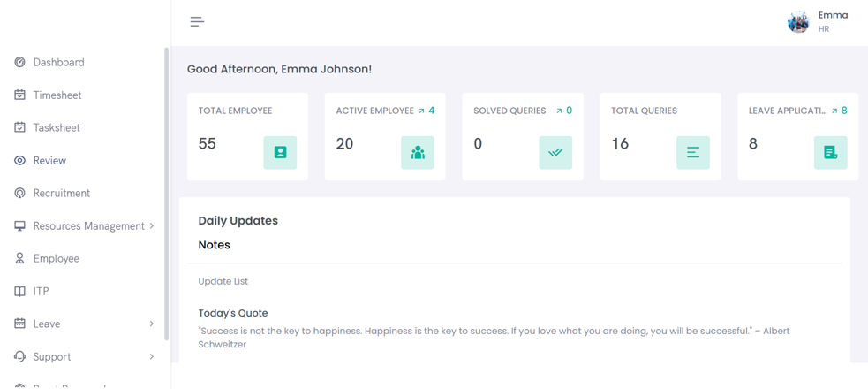Go to the Employee page
The width and height of the screenshot is (868, 389).
point(56,258)
